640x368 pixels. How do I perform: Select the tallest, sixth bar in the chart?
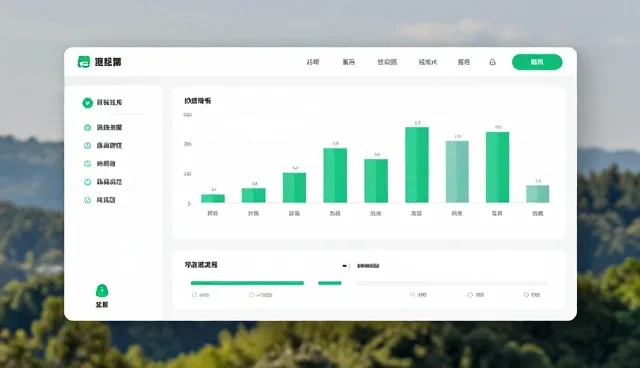pos(417,165)
